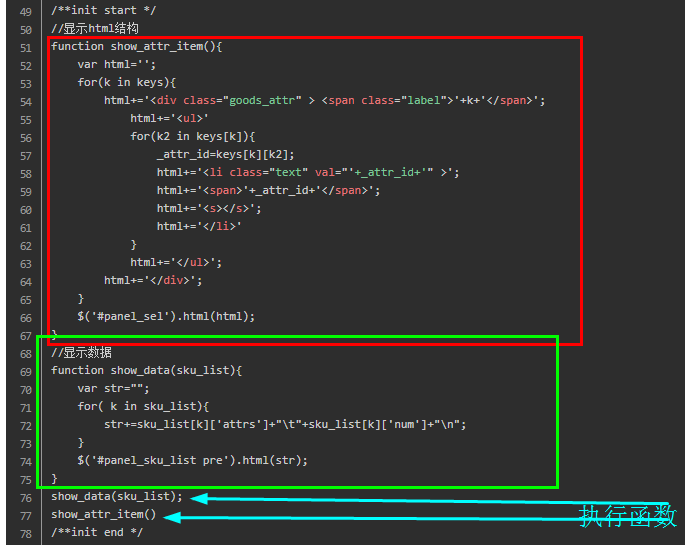
Task: Click the var str=""; declaration
Action: tap(114, 388)
